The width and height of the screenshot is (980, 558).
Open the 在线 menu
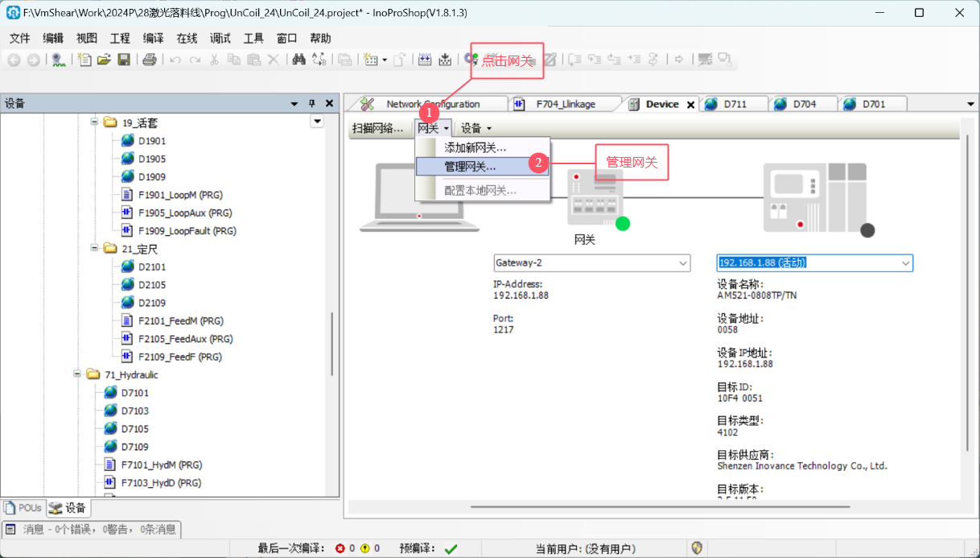click(187, 38)
